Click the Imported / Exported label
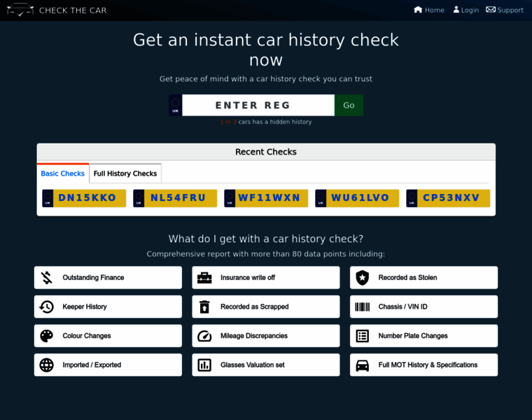Viewport: 532px width, 420px height. [x=92, y=365]
